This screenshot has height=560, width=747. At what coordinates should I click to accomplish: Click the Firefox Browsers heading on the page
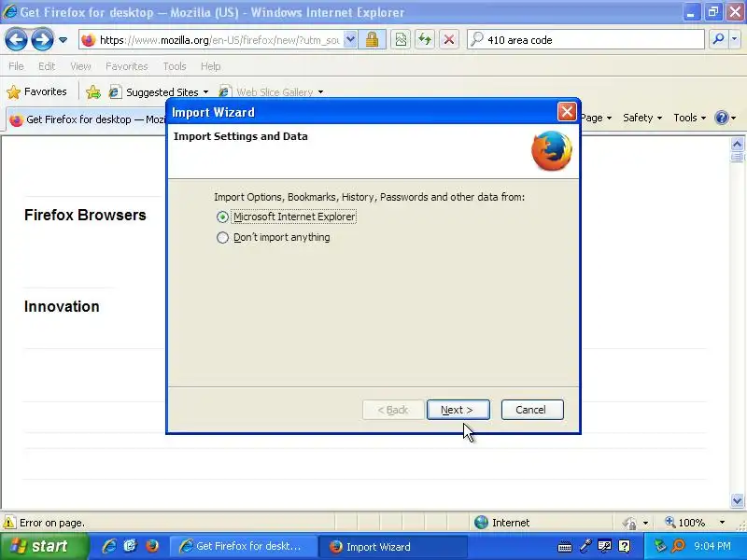85,215
